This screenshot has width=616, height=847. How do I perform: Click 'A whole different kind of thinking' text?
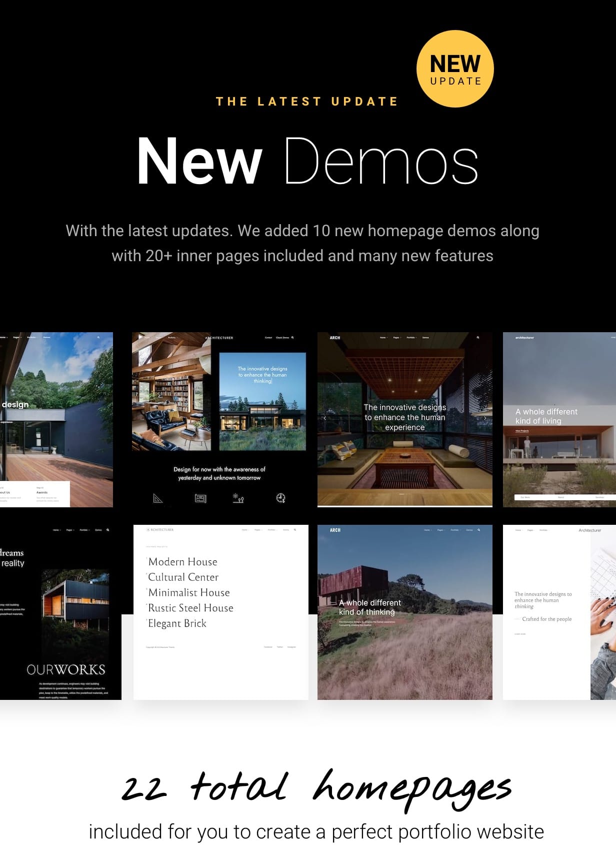(370, 607)
